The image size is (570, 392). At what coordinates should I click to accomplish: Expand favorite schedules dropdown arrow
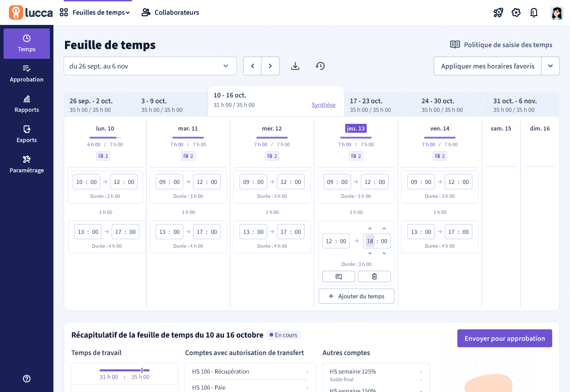point(550,66)
